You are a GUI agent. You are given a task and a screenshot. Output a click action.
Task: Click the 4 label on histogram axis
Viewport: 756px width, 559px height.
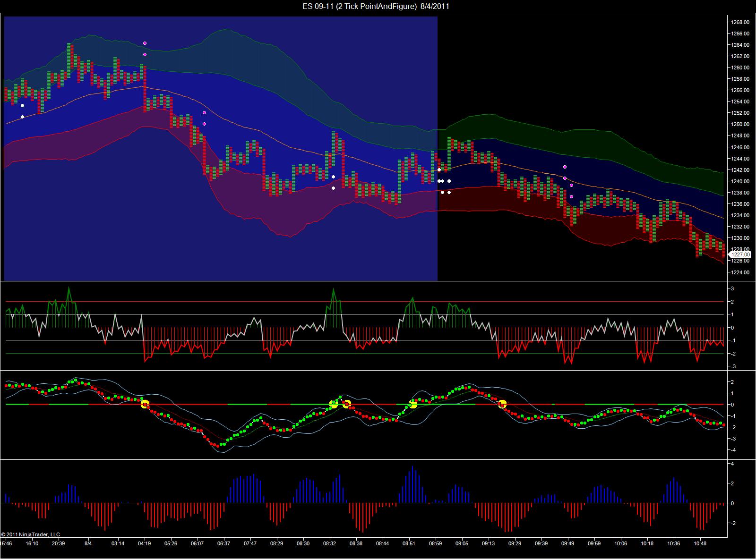click(733, 464)
